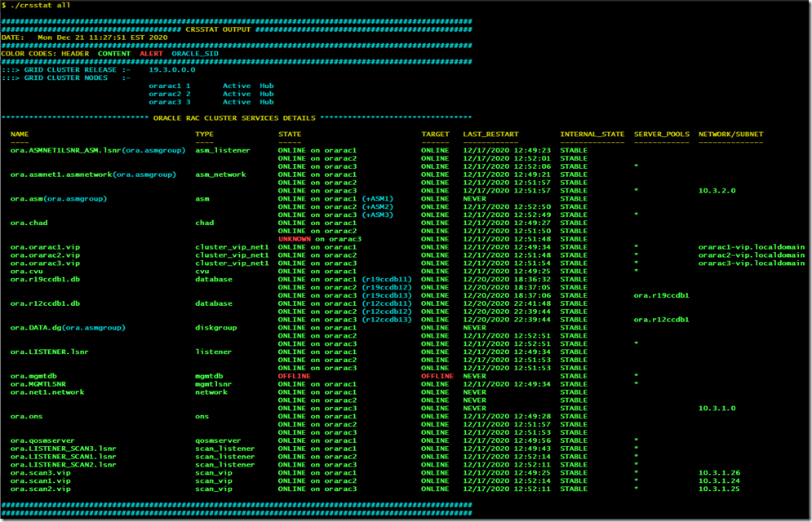This screenshot has height=522, width=812.
Task: Click scan IP '10.3.1.25'
Action: [719, 489]
